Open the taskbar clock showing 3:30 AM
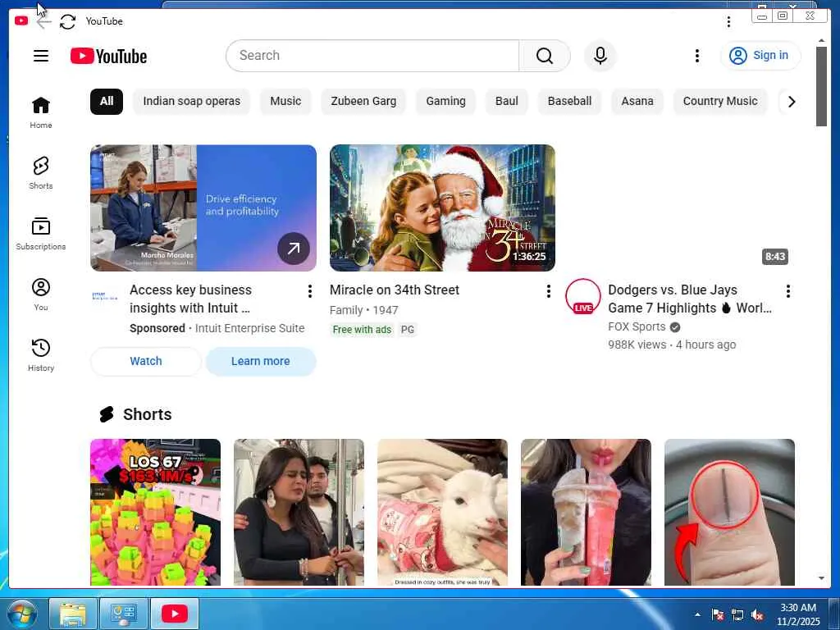The width and height of the screenshot is (840, 630). (798, 614)
